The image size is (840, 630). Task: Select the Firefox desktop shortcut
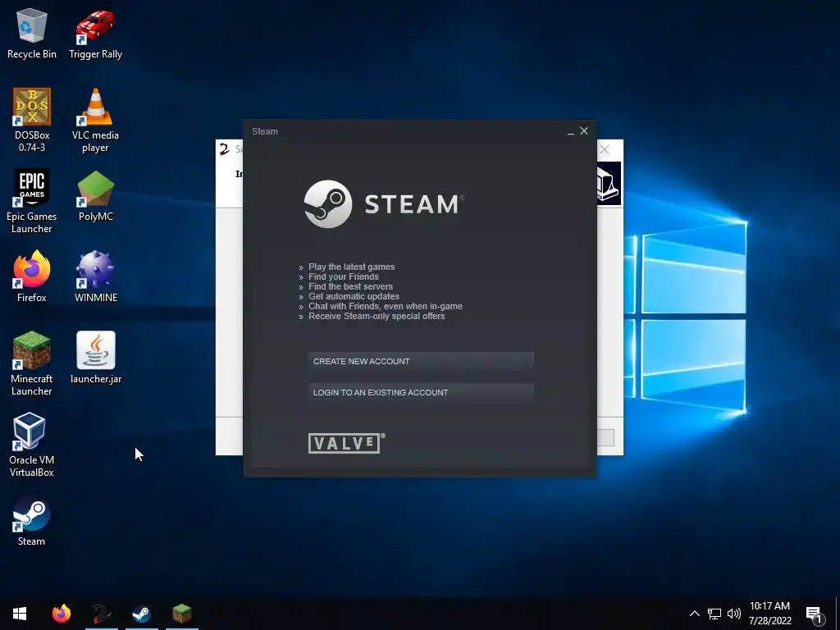[32, 276]
